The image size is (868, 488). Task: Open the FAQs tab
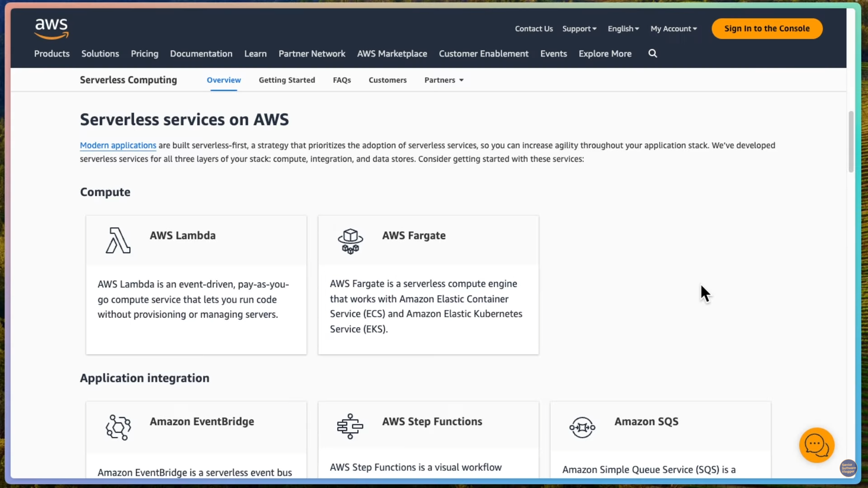click(342, 80)
